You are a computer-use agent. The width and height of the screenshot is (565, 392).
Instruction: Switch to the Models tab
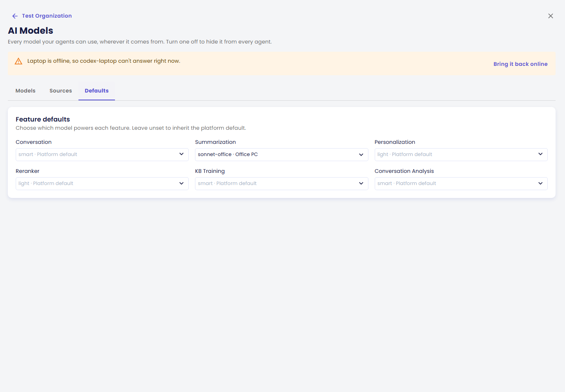[26, 91]
